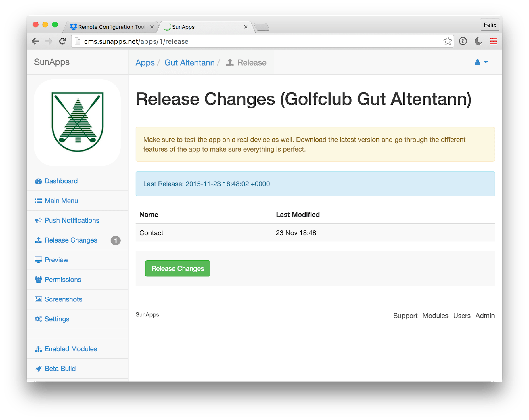Select the SunApps browser tab
The width and height of the screenshot is (529, 420).
point(206,27)
